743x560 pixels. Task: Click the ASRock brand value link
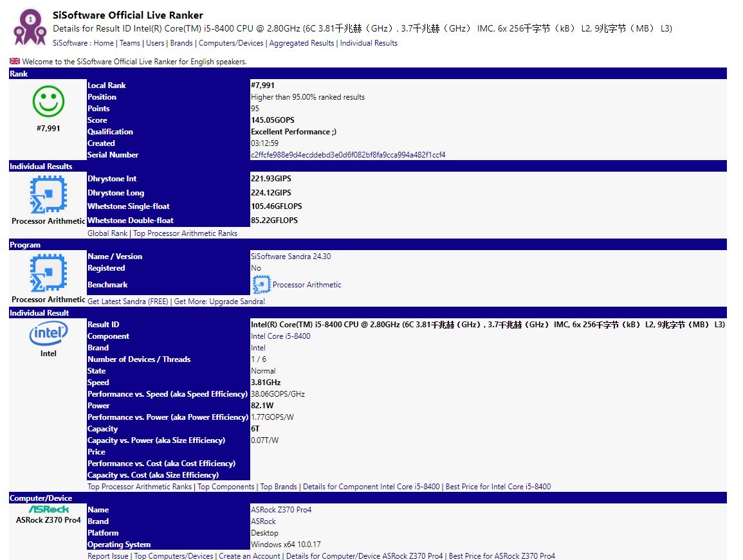click(263, 521)
